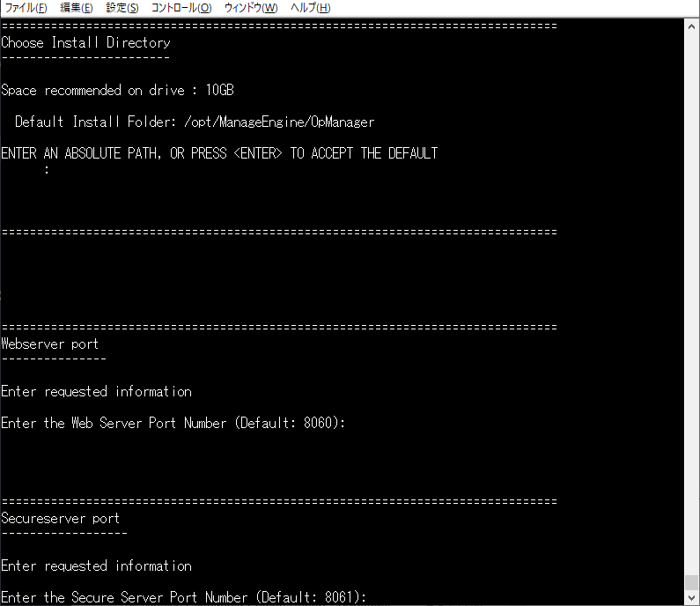This screenshot has height=606, width=700.
Task: Open the 編集(E) menu
Action: [77, 8]
